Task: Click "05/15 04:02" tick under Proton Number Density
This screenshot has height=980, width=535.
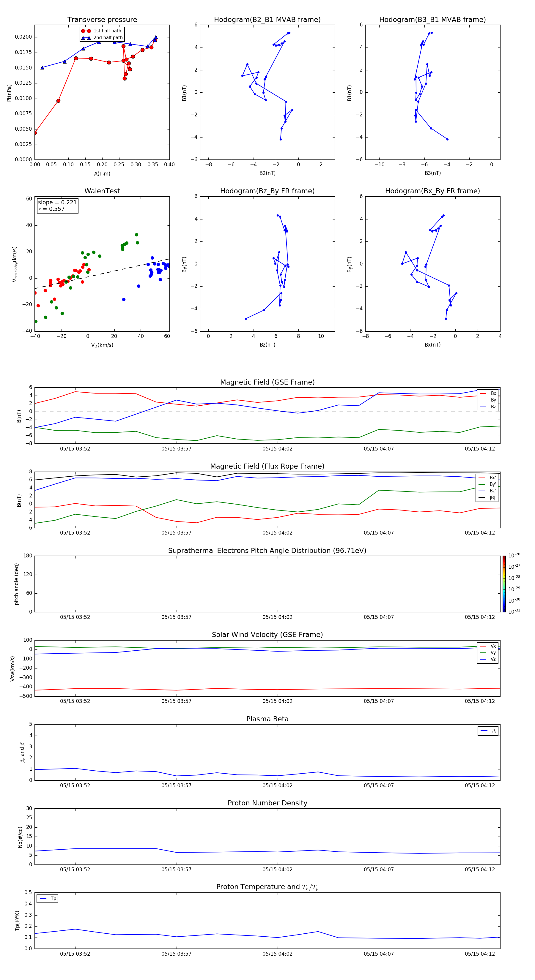Action: point(277,869)
